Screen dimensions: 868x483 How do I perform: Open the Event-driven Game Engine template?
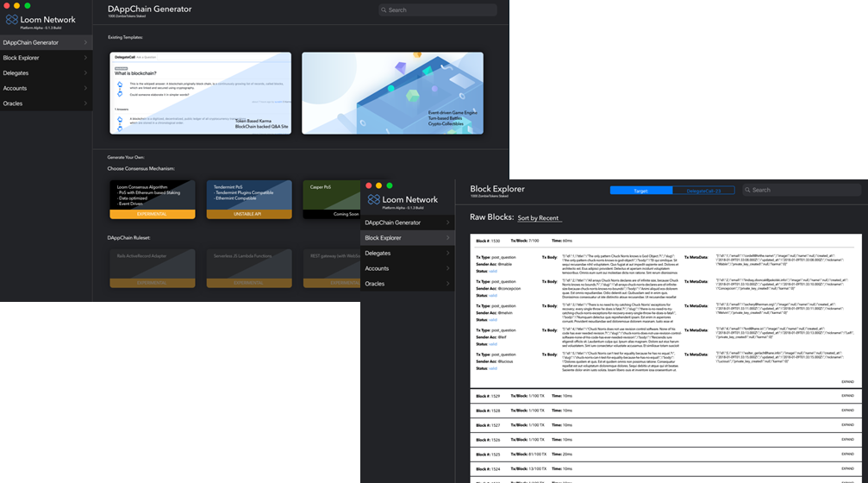(x=392, y=93)
